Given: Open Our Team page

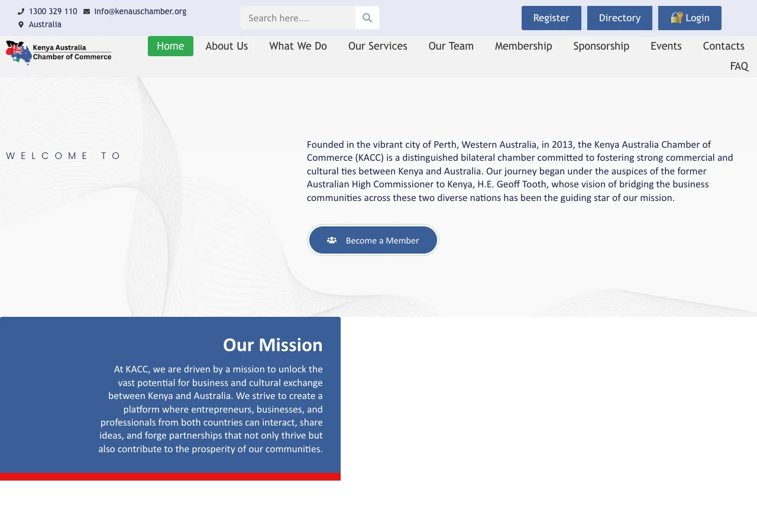Looking at the screenshot, I should tap(451, 46).
